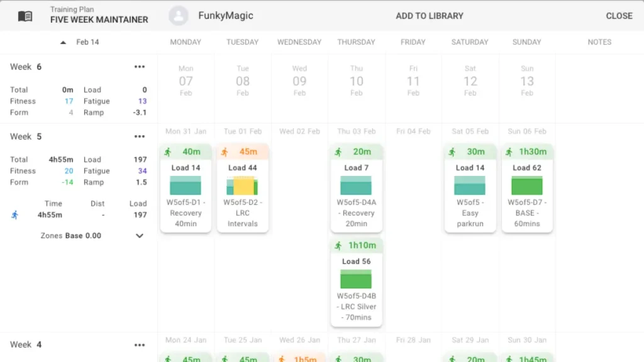Click the runner icon on the Thursday 20m Recovery workout
This screenshot has height=362, width=644.
coord(340,151)
